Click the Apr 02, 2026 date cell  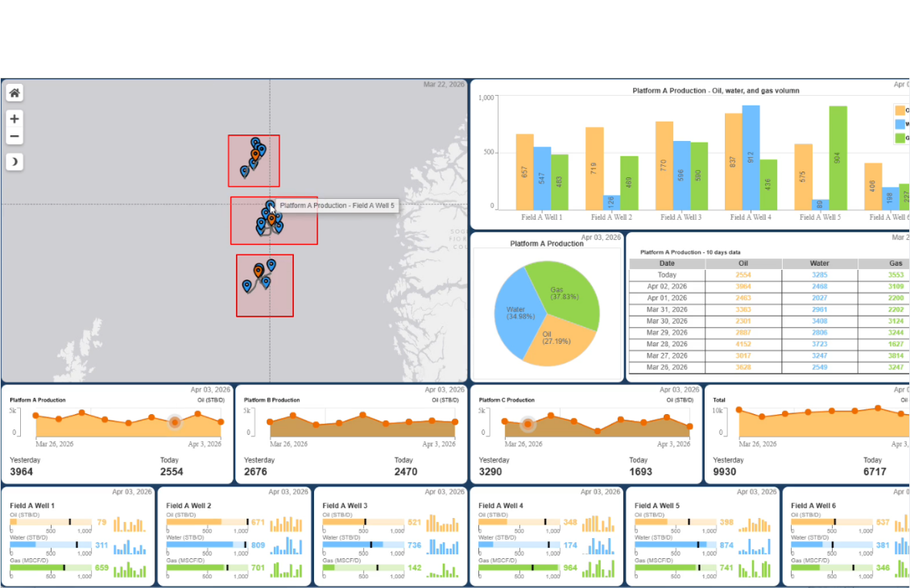coord(667,287)
